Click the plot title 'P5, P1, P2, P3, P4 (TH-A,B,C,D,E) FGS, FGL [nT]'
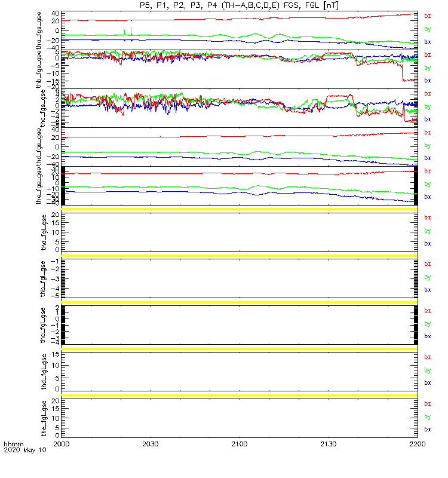 (240, 5)
